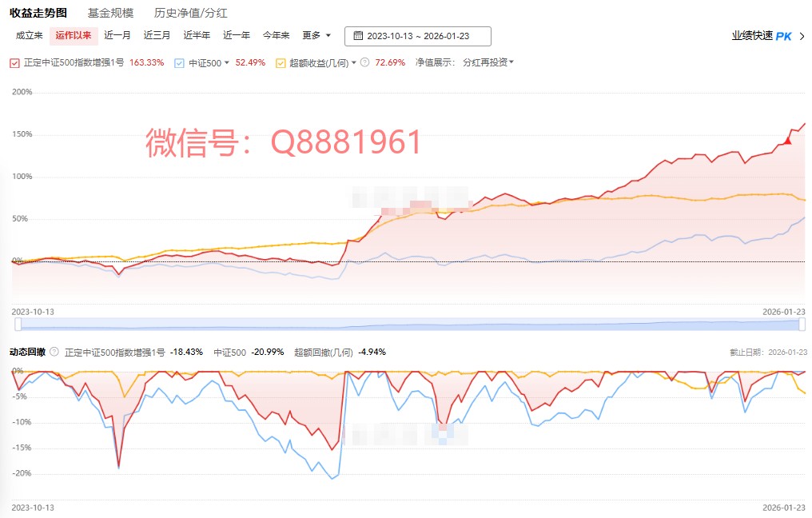Switch to the 基金规模 tab
Viewport: 812px width, 518px height.
coord(110,13)
